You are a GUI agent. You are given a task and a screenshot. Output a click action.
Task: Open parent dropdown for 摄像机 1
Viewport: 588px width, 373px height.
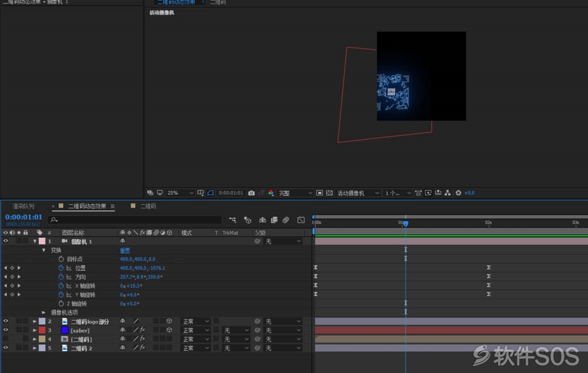point(283,241)
